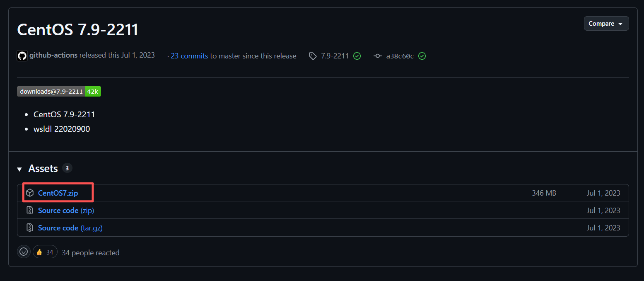This screenshot has width=644, height=281.
Task: Click the commit icon beside a38c60c
Action: click(378, 56)
